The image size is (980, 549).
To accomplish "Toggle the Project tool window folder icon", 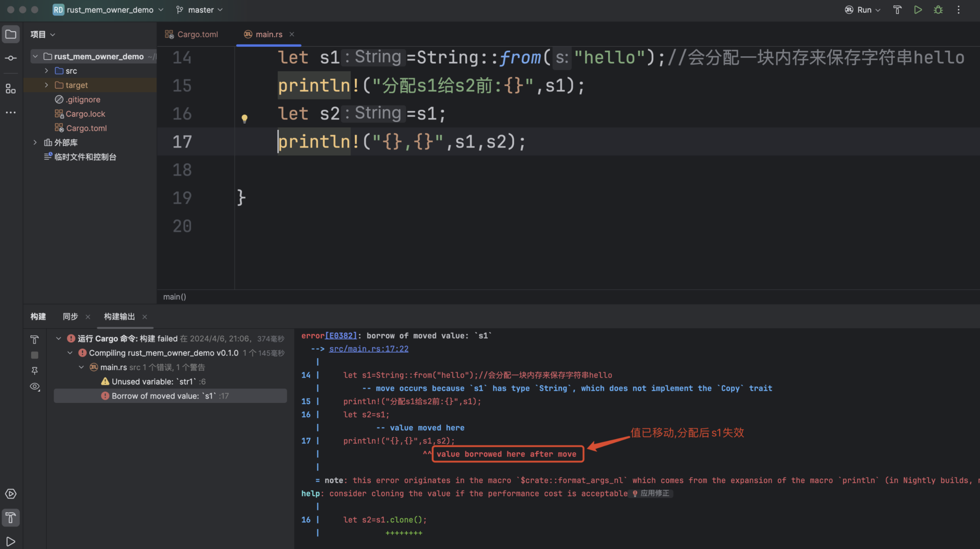I will coord(11,34).
